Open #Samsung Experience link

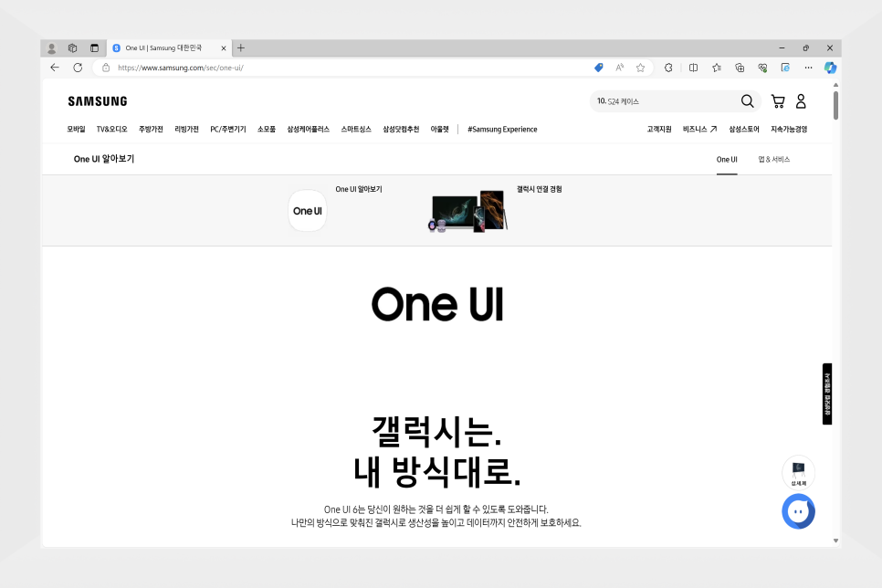pyautogui.click(x=502, y=130)
